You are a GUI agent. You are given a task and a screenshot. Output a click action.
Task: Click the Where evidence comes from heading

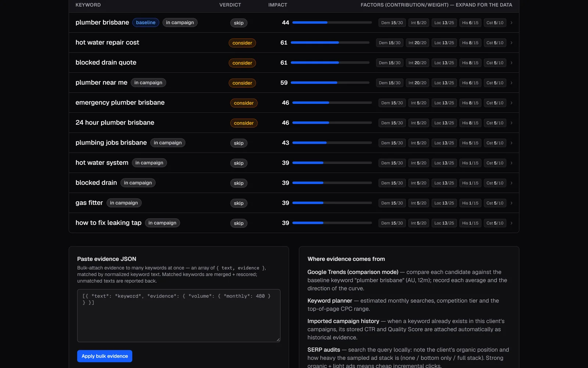[x=346, y=259]
